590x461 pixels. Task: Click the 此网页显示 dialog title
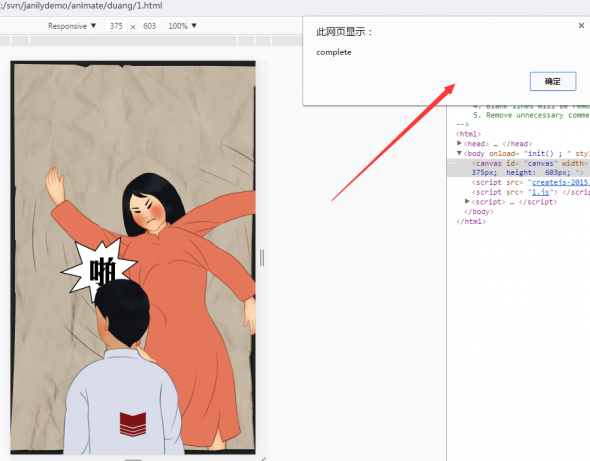coord(344,32)
